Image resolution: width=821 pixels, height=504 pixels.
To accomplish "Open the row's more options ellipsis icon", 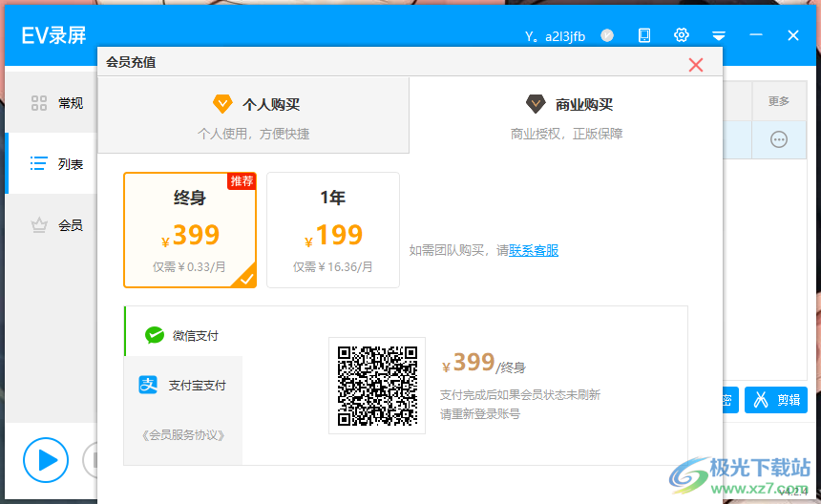I will (x=779, y=139).
